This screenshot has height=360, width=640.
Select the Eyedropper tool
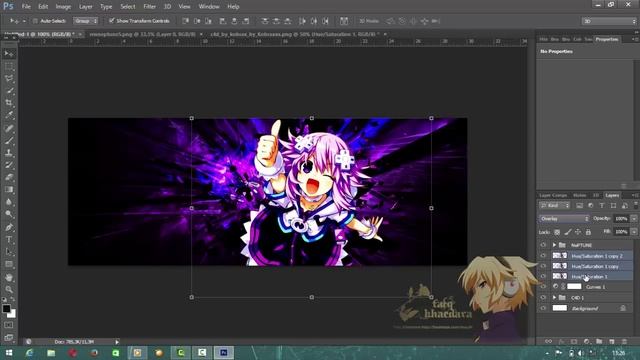(x=9, y=115)
